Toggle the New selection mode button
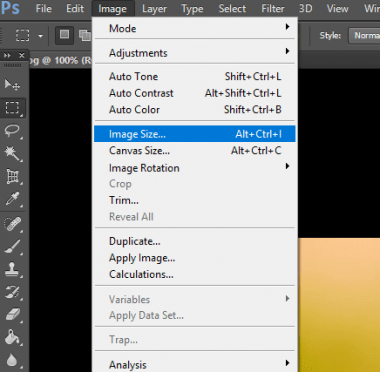The height and width of the screenshot is (372, 380). coord(64,35)
